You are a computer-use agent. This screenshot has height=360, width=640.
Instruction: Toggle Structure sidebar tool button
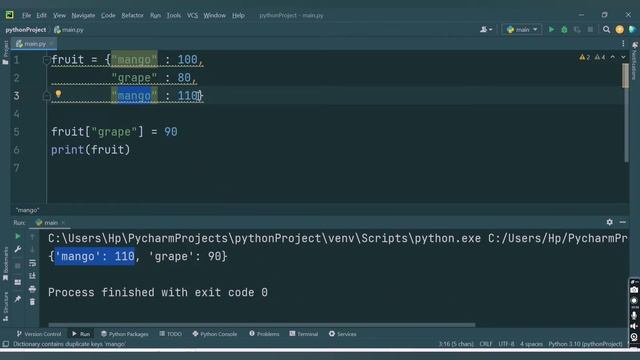[5, 307]
